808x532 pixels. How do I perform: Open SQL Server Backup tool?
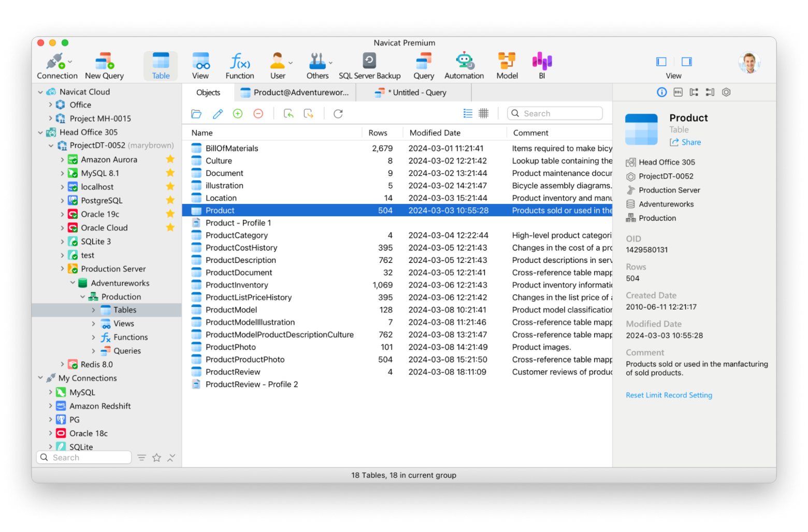click(369, 66)
